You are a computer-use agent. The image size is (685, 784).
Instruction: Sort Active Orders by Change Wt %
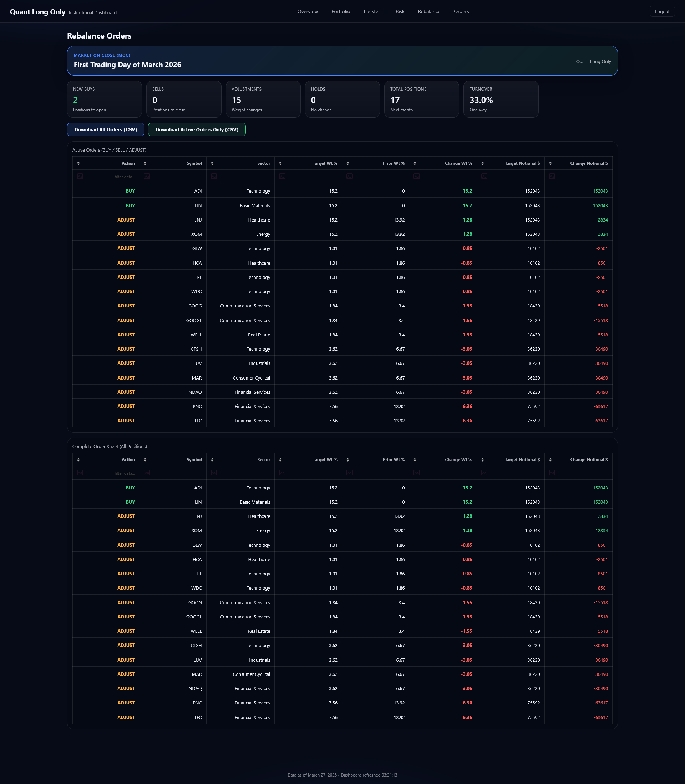415,163
